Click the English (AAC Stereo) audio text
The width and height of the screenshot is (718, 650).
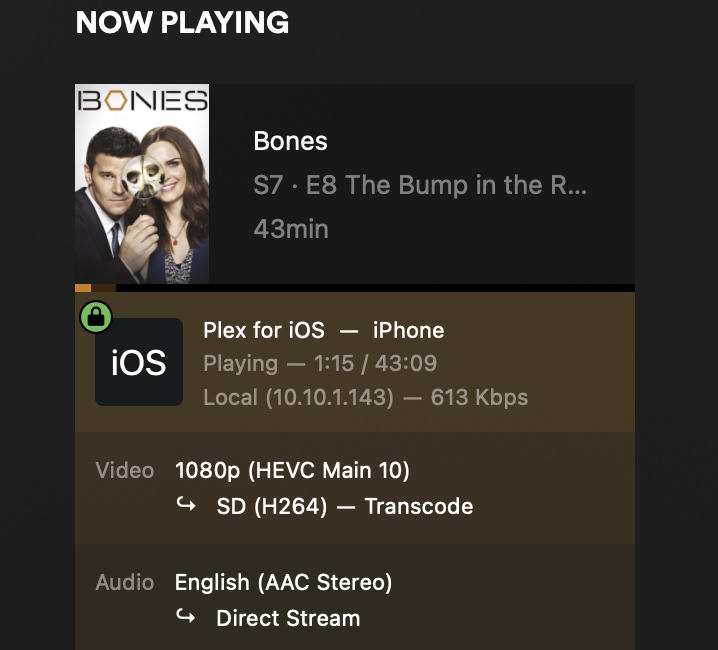(x=283, y=583)
